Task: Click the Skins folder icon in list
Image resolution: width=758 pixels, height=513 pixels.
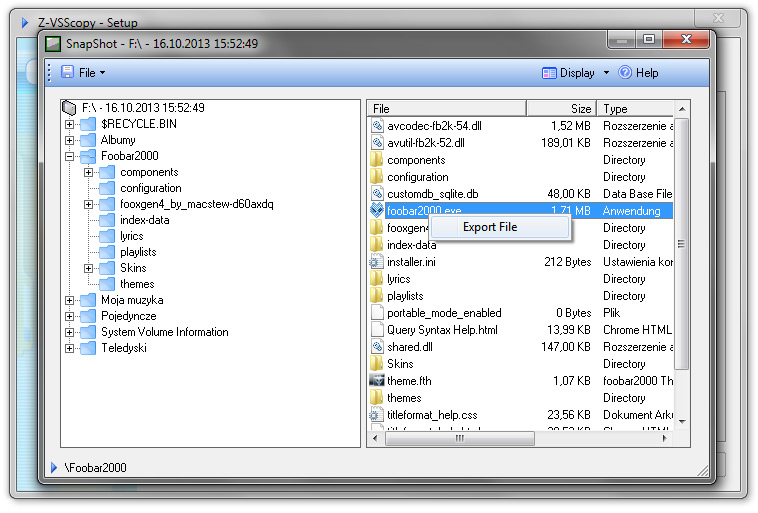Action: click(x=376, y=364)
